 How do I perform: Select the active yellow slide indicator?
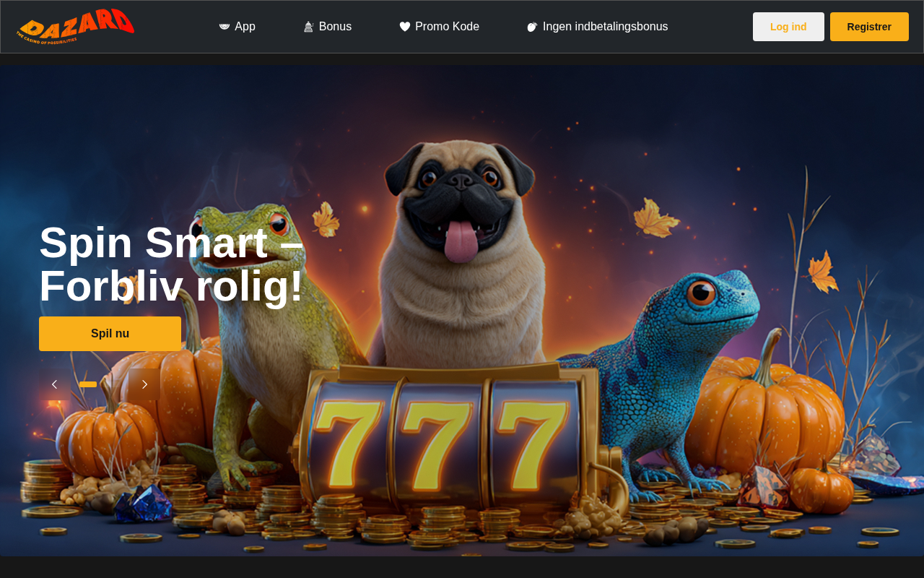(x=88, y=384)
